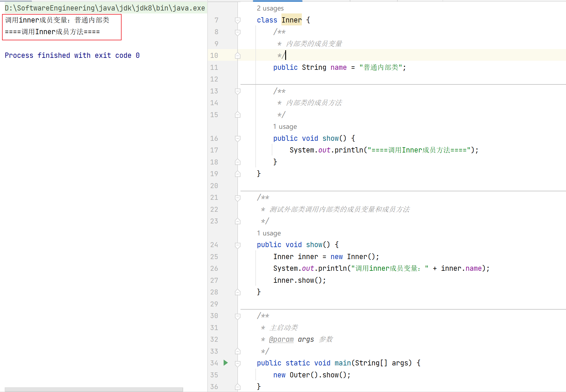Collapse outer show() method fold on line 24
The width and height of the screenshot is (566, 392).
coord(238,245)
